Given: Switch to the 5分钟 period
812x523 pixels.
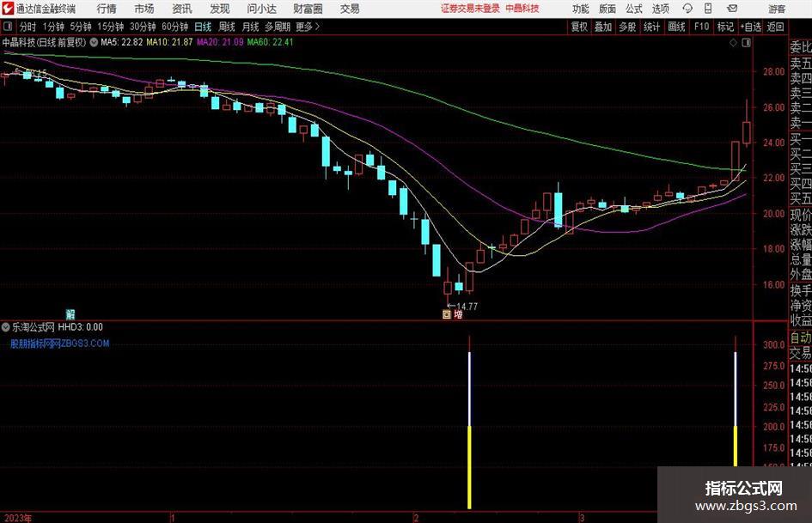Looking at the screenshot, I should pos(81,27).
